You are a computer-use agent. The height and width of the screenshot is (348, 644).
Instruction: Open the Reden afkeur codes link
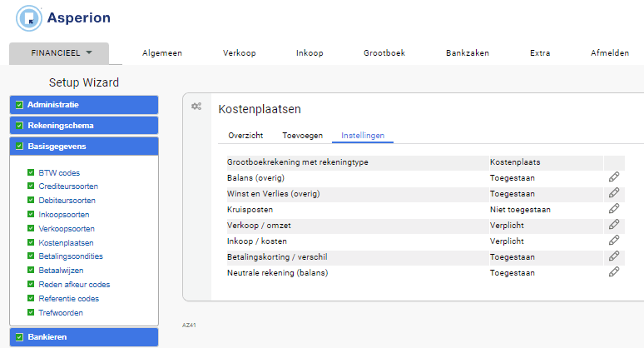coord(74,285)
